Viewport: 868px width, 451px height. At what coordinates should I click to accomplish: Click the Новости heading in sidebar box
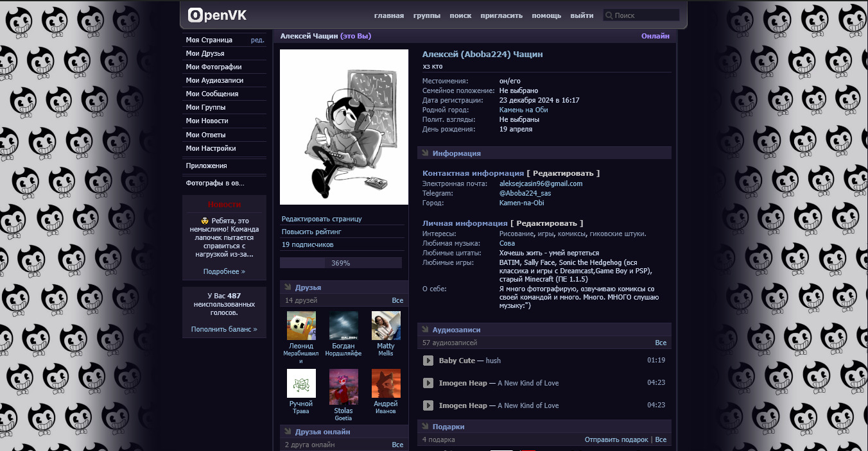pos(224,205)
